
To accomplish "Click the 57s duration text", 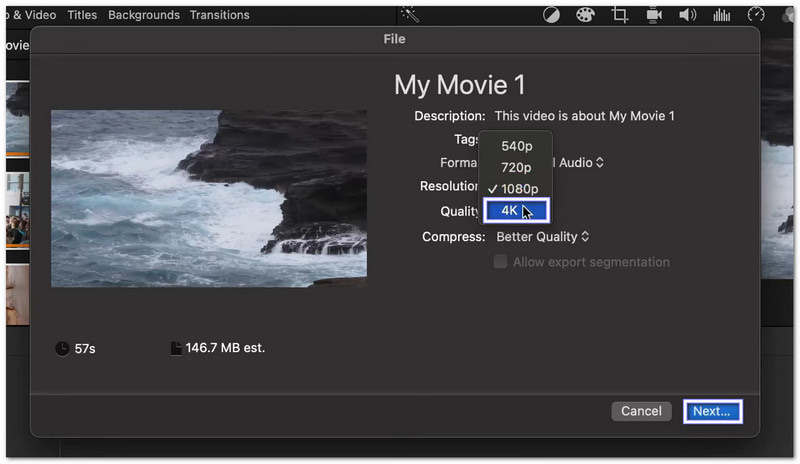I will tap(85, 349).
